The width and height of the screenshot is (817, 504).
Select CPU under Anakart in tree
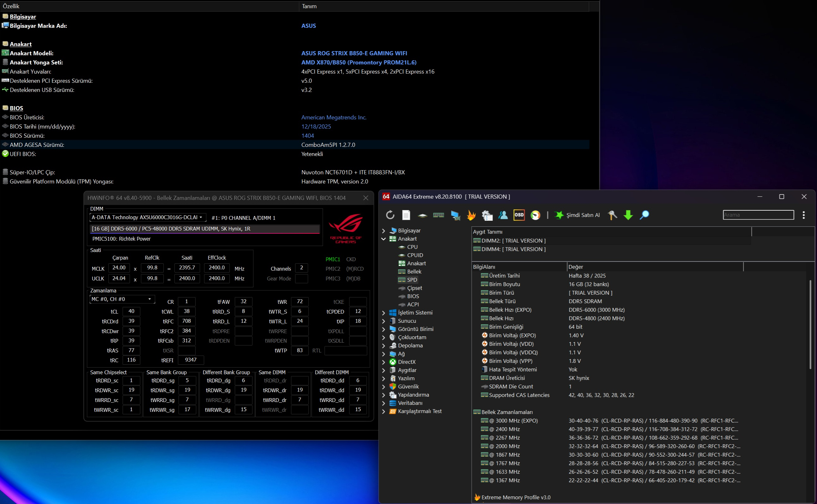click(x=412, y=247)
